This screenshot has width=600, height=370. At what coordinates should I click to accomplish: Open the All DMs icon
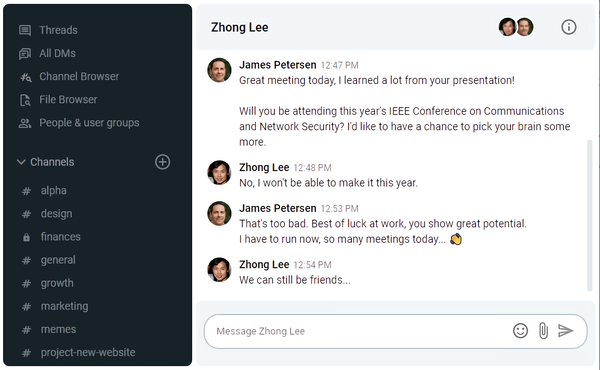[x=25, y=54]
